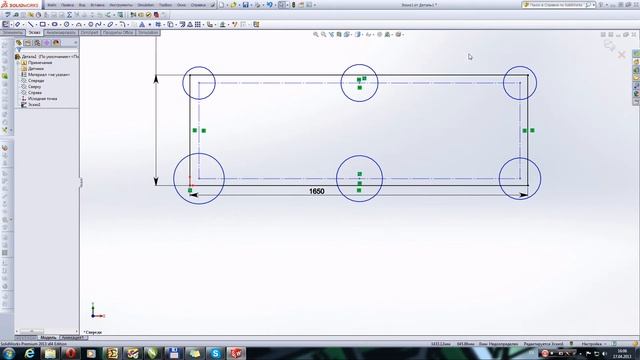640x360 pixels.
Task: Select the sketch Text tool
Action: [x=142, y=24]
